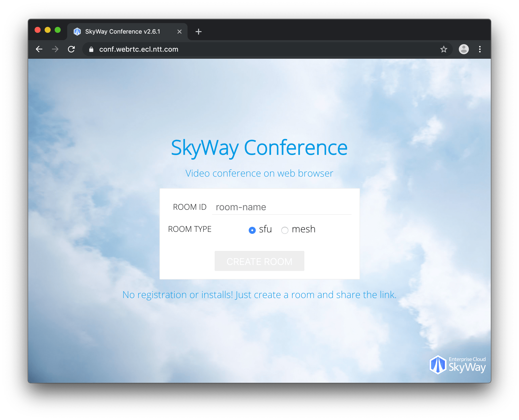Click the Enterprise Cloud SkyWay logo

457,365
